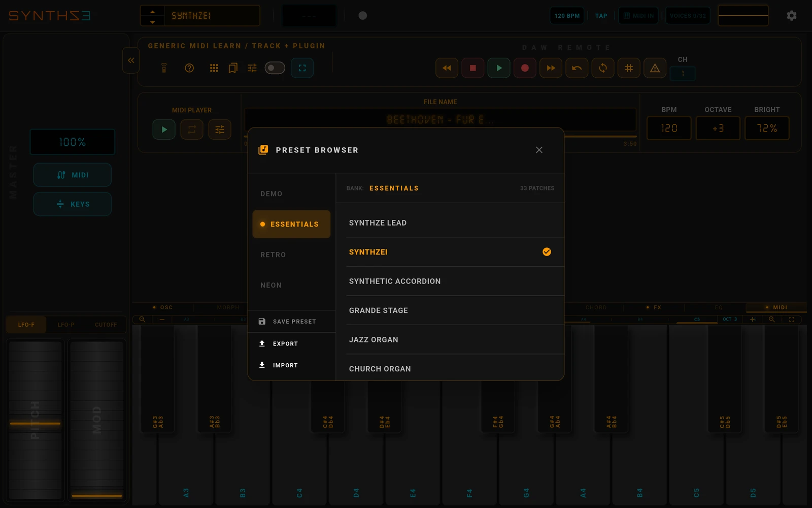Tap tempo with the TAP button
Screen dimensions: 812x508
(x=601, y=16)
